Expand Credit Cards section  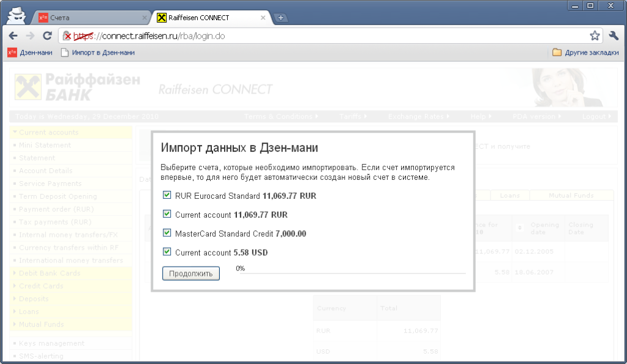click(x=15, y=286)
